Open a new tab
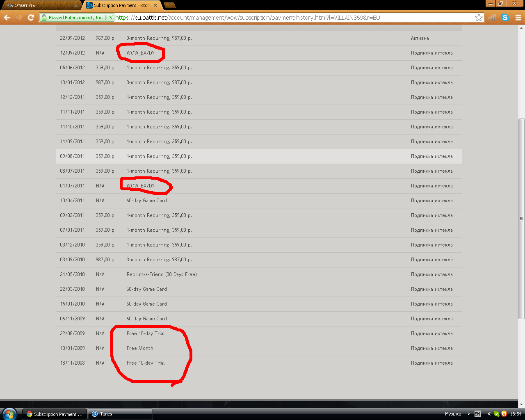Image resolution: width=525 pixels, height=420 pixels. pos(169,5)
